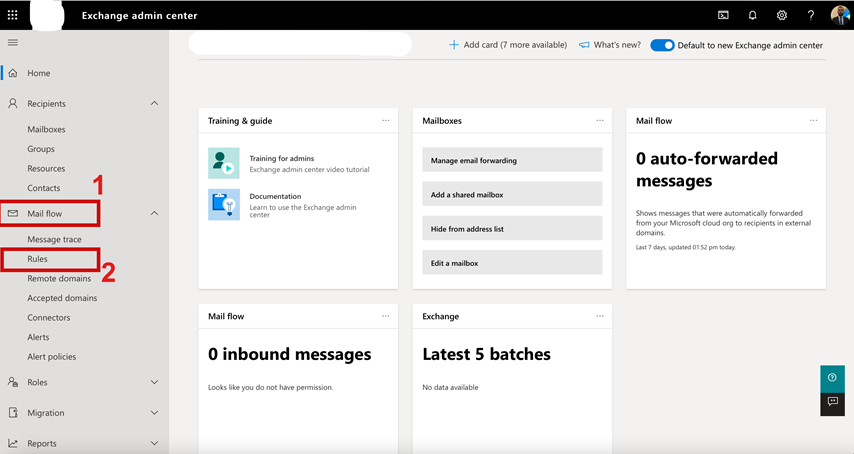Open the settings gear in header
The height and width of the screenshot is (454, 854).
[782, 15]
